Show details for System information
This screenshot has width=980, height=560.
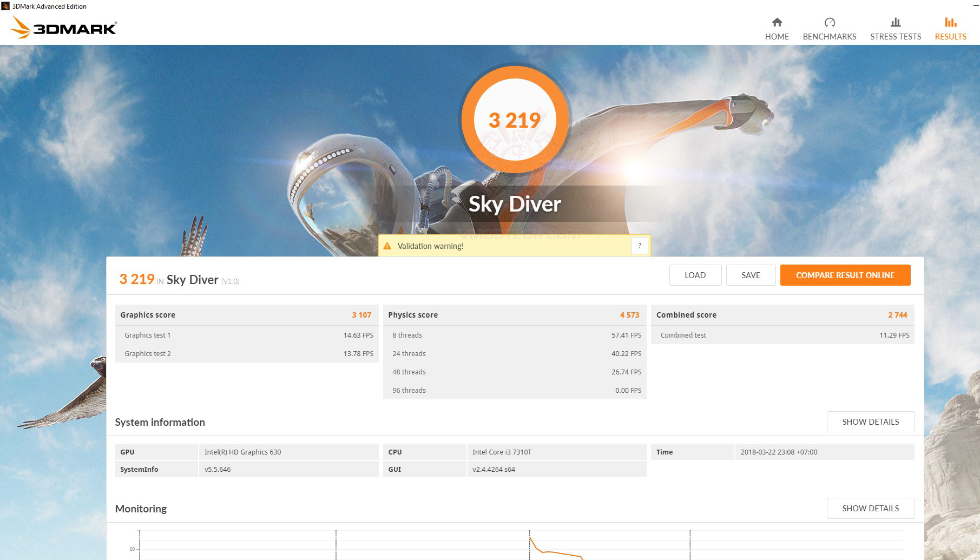point(871,422)
